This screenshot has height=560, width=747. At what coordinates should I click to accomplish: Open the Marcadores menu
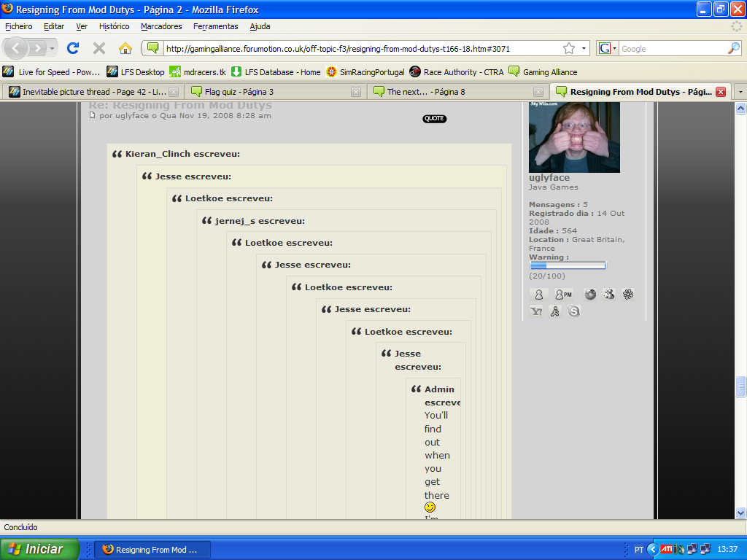click(161, 26)
